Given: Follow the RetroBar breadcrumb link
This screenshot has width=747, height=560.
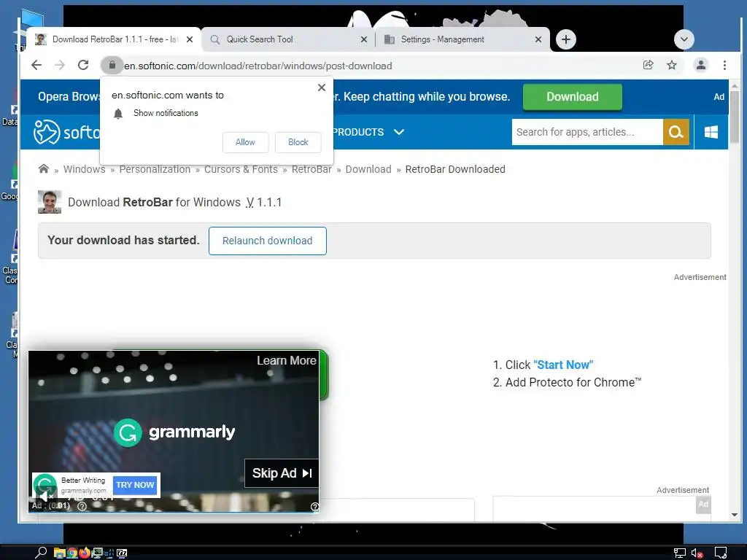Looking at the screenshot, I should pyautogui.click(x=311, y=169).
